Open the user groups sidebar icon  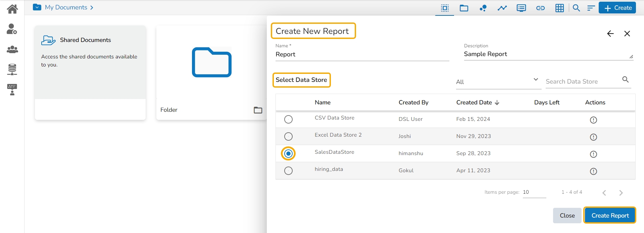pyautogui.click(x=12, y=50)
